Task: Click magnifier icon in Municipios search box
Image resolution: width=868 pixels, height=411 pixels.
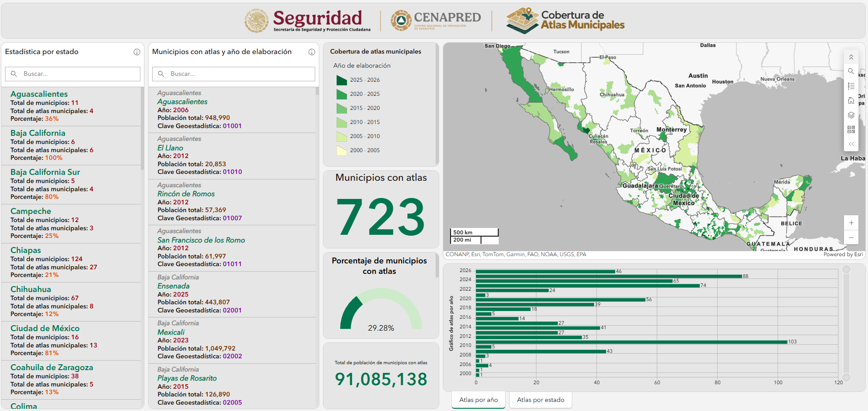Action: coord(161,74)
